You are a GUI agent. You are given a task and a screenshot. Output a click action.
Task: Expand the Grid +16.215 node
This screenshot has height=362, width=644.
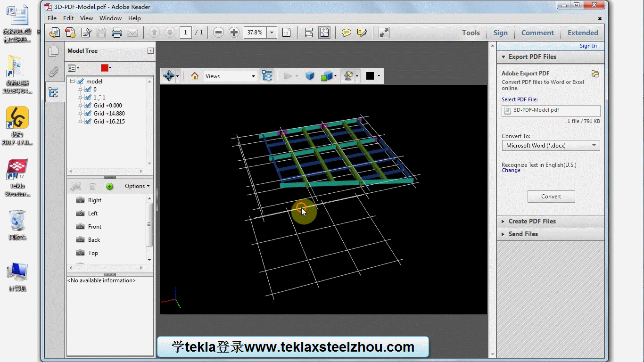(x=80, y=121)
